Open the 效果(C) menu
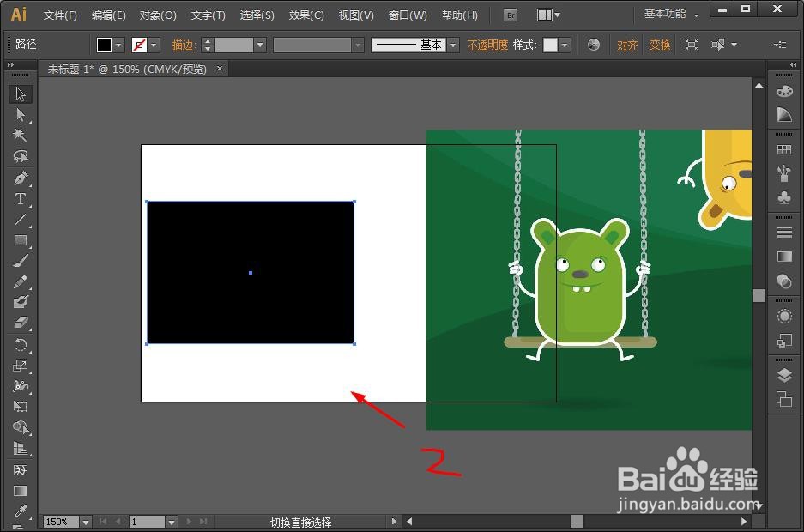804x532 pixels. 306,15
